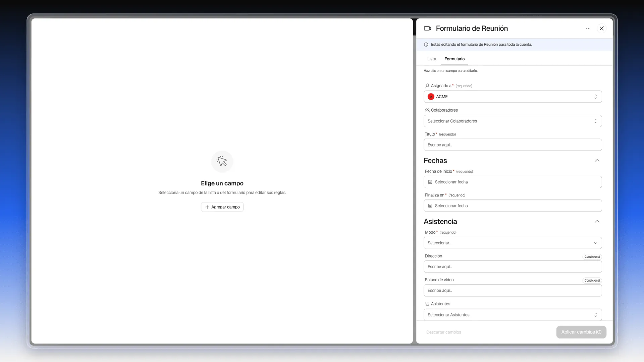Click the Agregar campo button

point(222,207)
